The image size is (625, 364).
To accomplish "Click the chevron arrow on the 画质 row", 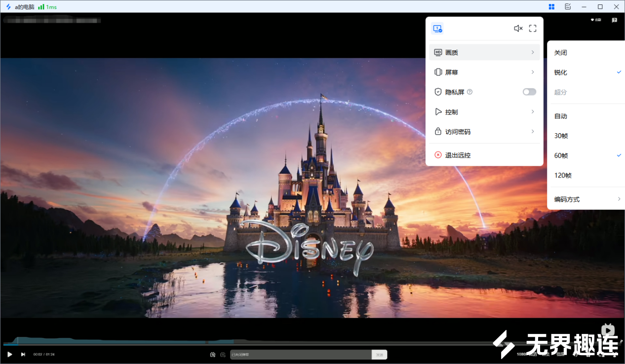I will [533, 52].
